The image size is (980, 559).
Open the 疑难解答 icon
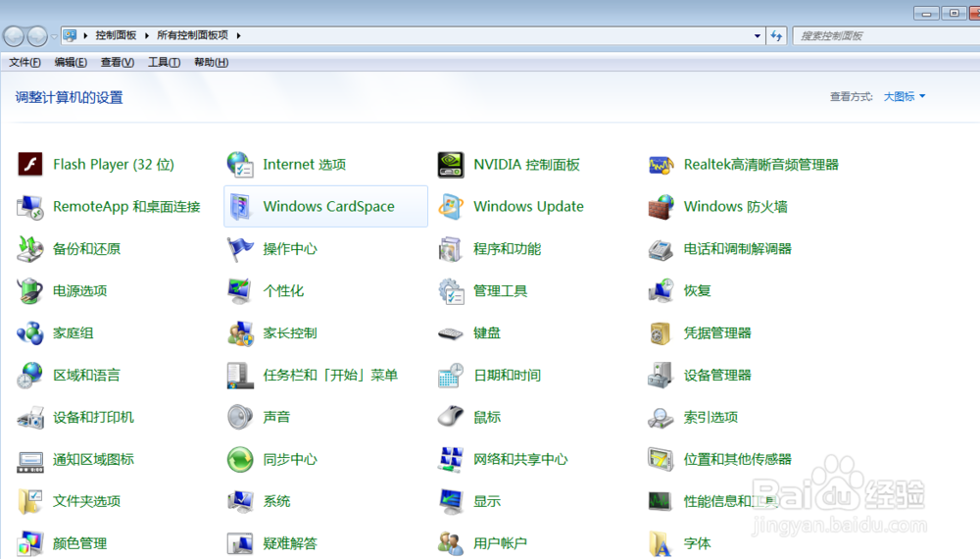(240, 543)
